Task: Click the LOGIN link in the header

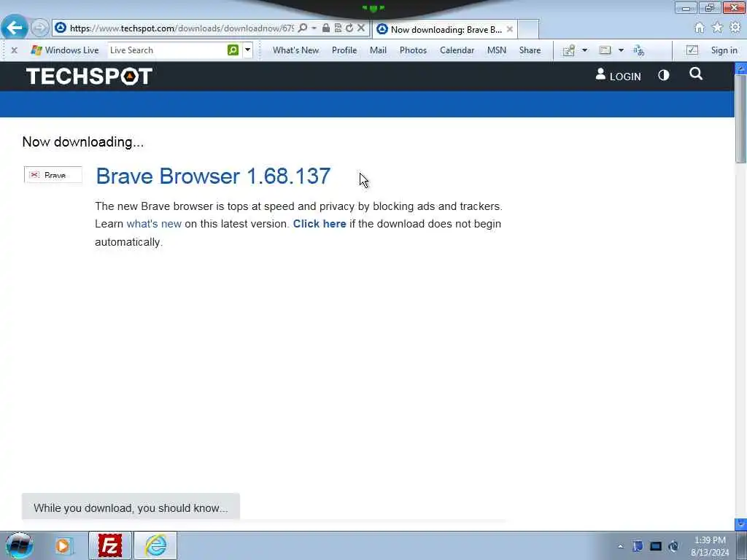Action: 619,76
